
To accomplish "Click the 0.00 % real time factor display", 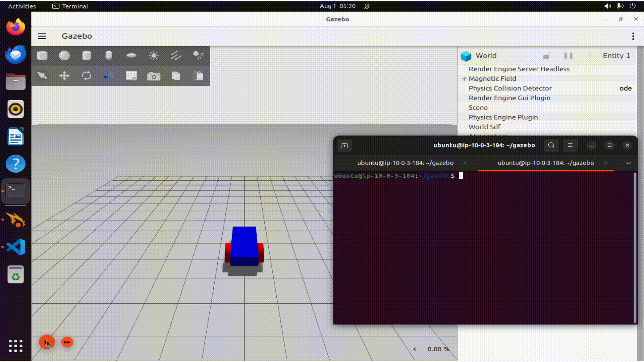I will [438, 349].
